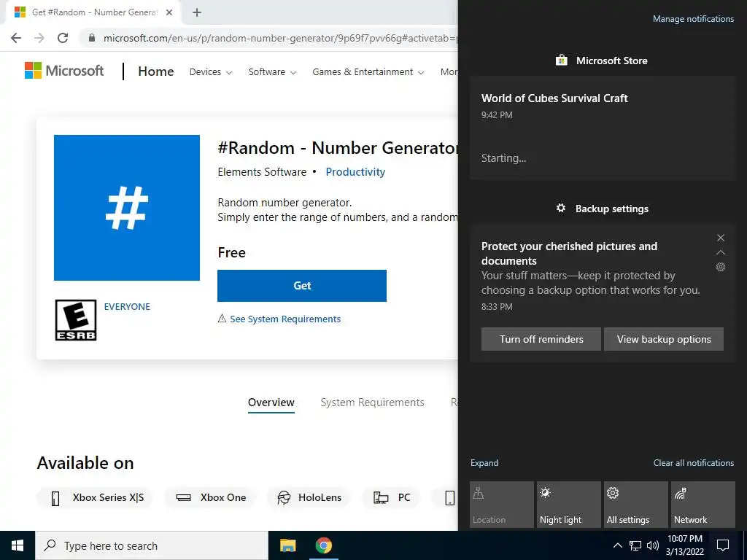747x560 pixels.
Task: Click the Backup settings gear icon
Action: (561, 208)
